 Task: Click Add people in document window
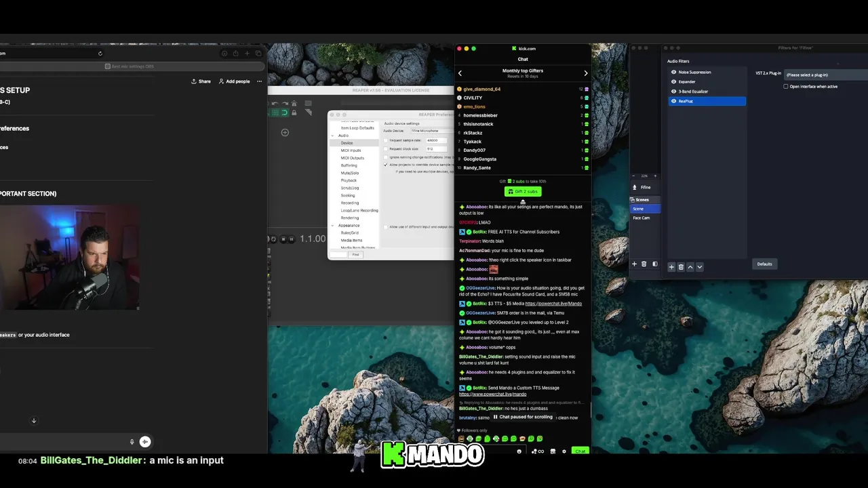(x=234, y=81)
